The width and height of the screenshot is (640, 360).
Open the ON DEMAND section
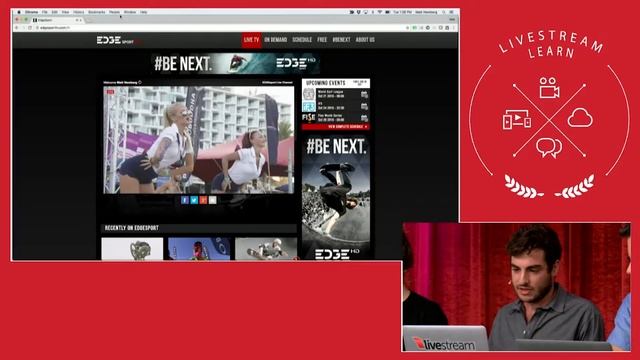pyautogui.click(x=276, y=40)
